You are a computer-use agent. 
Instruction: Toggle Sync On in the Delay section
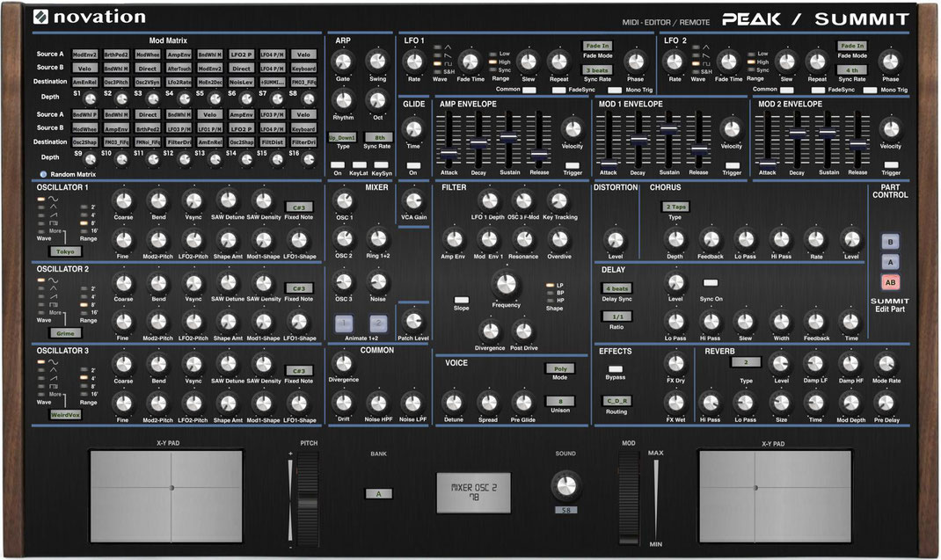click(x=711, y=284)
